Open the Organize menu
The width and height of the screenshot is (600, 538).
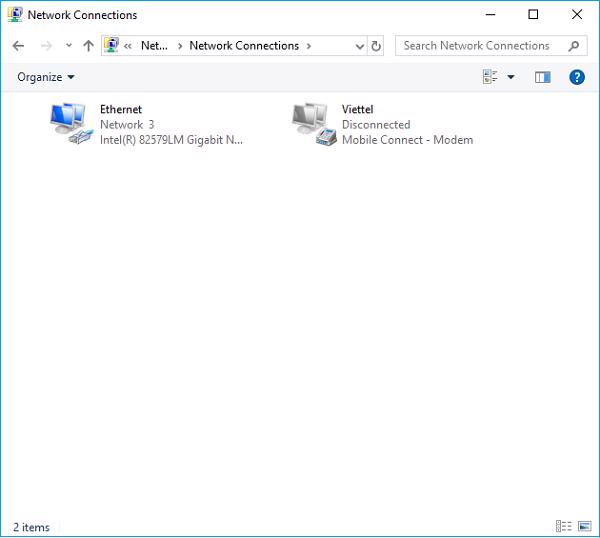click(46, 77)
